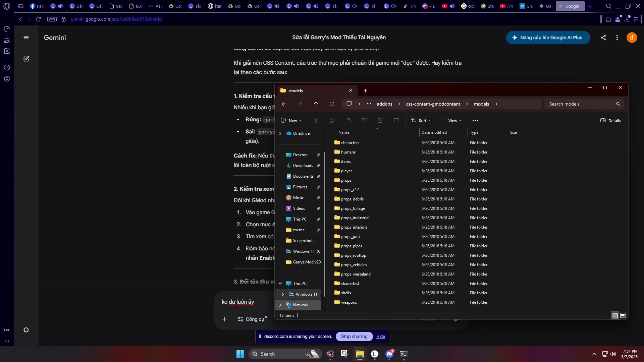Toggle the Details pane in Explorer
This screenshot has width=644, height=362.
click(610, 120)
